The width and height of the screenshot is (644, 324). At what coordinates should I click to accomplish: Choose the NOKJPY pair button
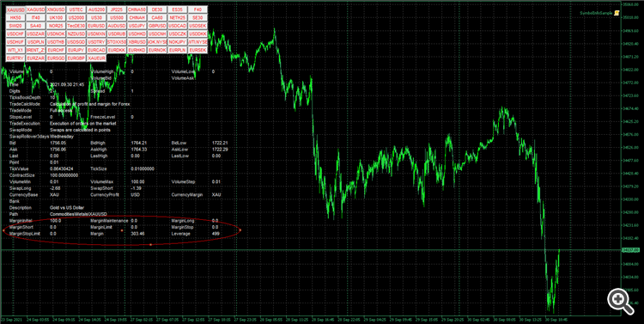click(x=177, y=42)
